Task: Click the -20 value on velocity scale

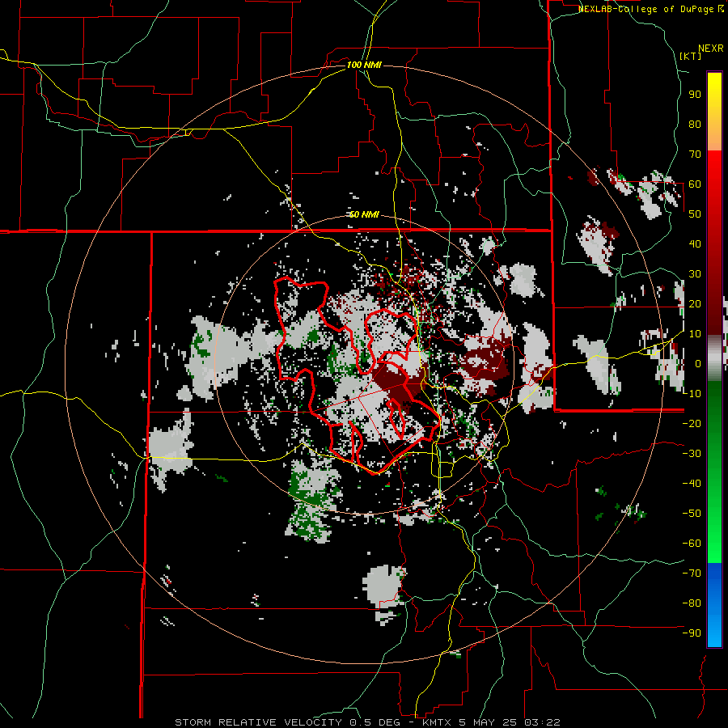Action: tap(692, 424)
